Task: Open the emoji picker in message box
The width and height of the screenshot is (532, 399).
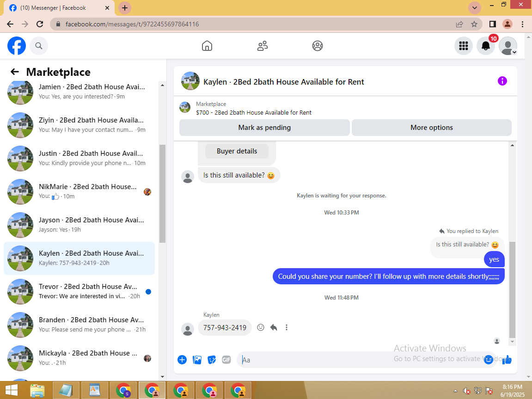Action: 488,360
